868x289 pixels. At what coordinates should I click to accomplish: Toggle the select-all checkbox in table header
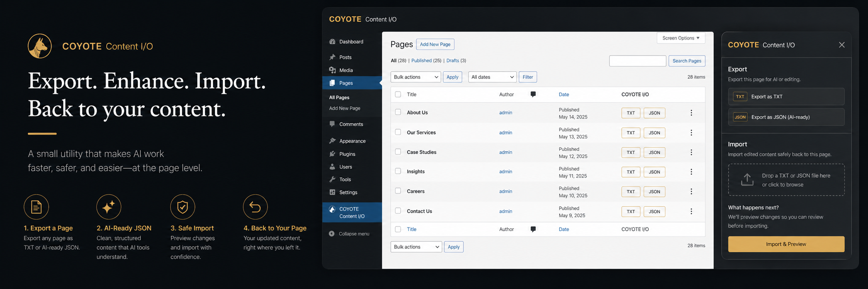[398, 94]
